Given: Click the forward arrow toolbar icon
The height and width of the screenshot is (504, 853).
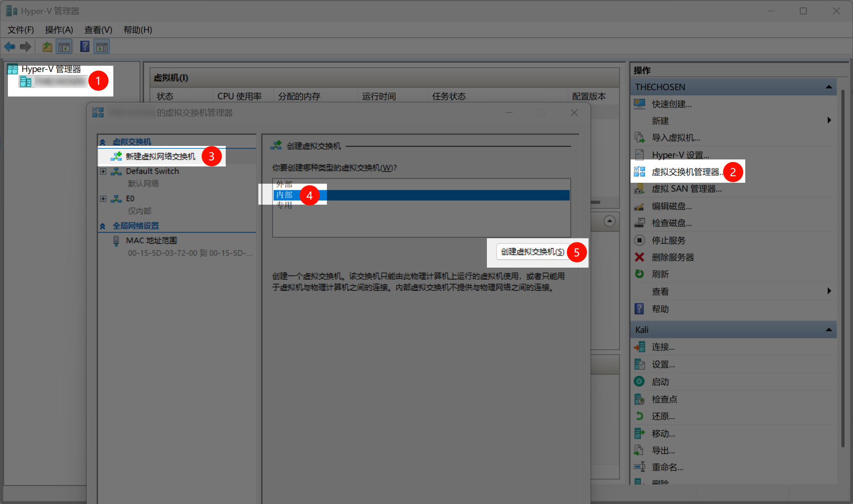Looking at the screenshot, I should point(26,47).
